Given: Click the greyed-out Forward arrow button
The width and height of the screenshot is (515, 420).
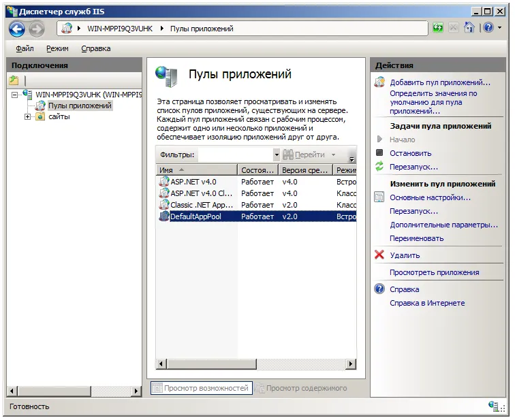Looking at the screenshot, I should [37, 29].
